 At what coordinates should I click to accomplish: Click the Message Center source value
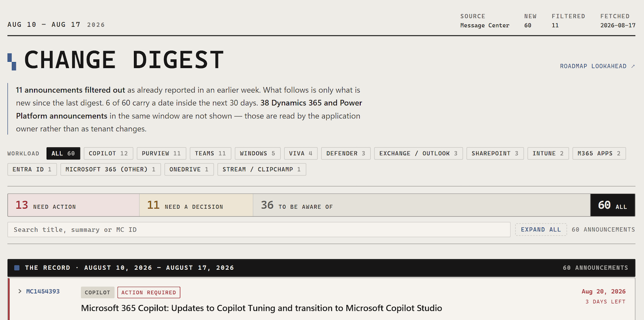tap(485, 25)
